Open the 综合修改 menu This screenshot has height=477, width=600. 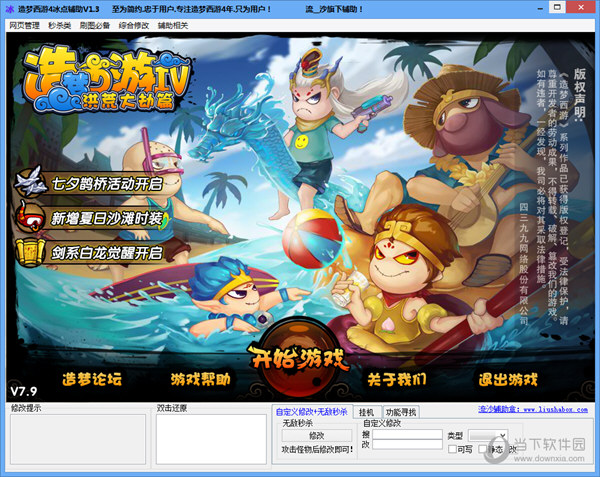click(134, 26)
